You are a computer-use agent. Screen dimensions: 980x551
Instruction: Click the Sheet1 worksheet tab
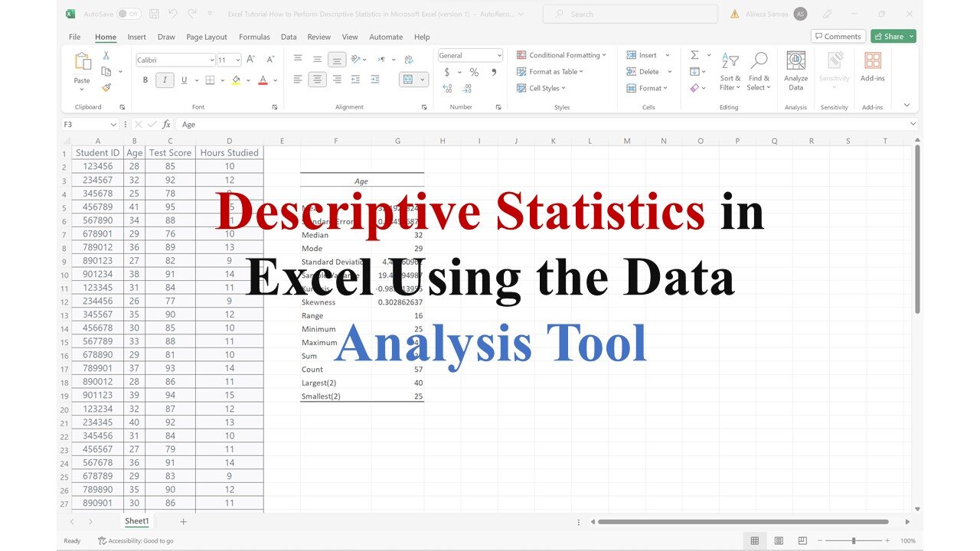[x=137, y=520]
